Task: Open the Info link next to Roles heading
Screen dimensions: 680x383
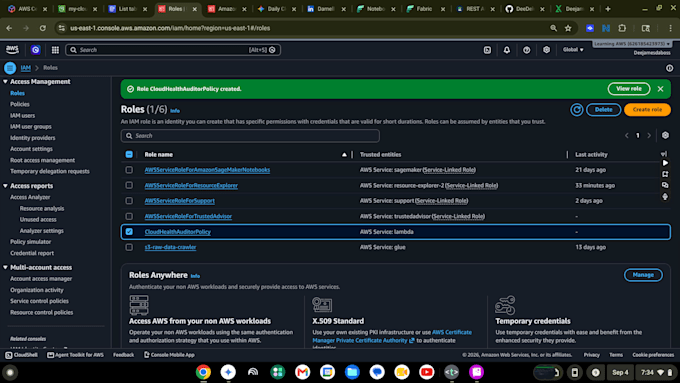Action: tap(175, 111)
